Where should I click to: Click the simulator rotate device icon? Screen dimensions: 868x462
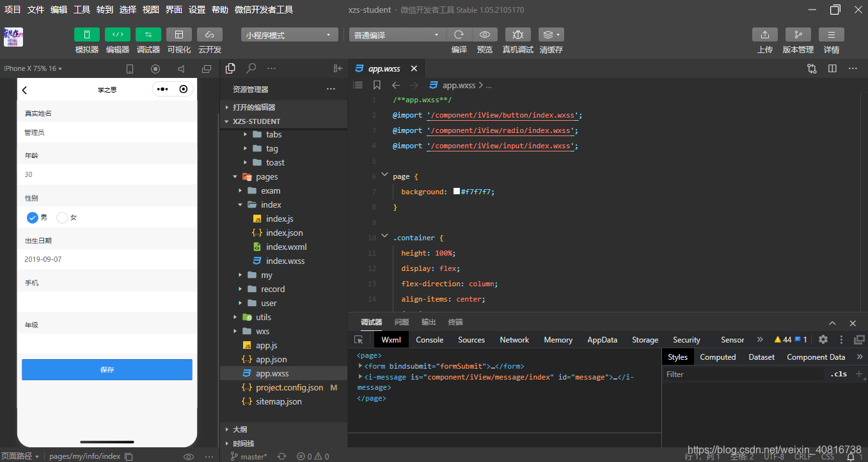pos(130,69)
